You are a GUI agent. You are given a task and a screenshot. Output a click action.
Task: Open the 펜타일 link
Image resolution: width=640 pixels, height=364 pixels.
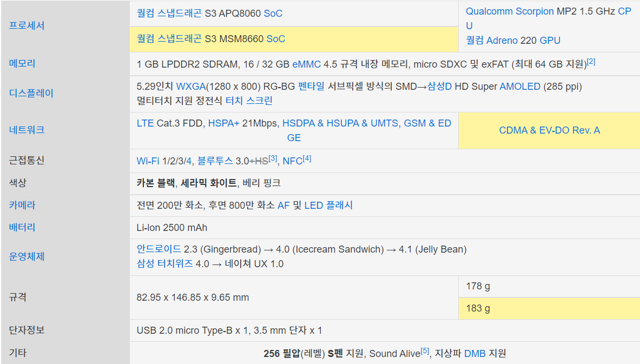point(312,87)
